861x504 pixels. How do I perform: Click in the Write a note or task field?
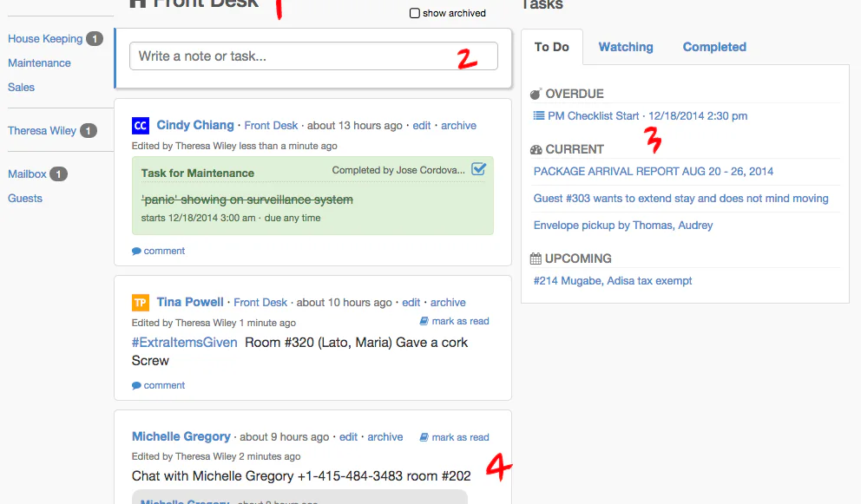313,56
